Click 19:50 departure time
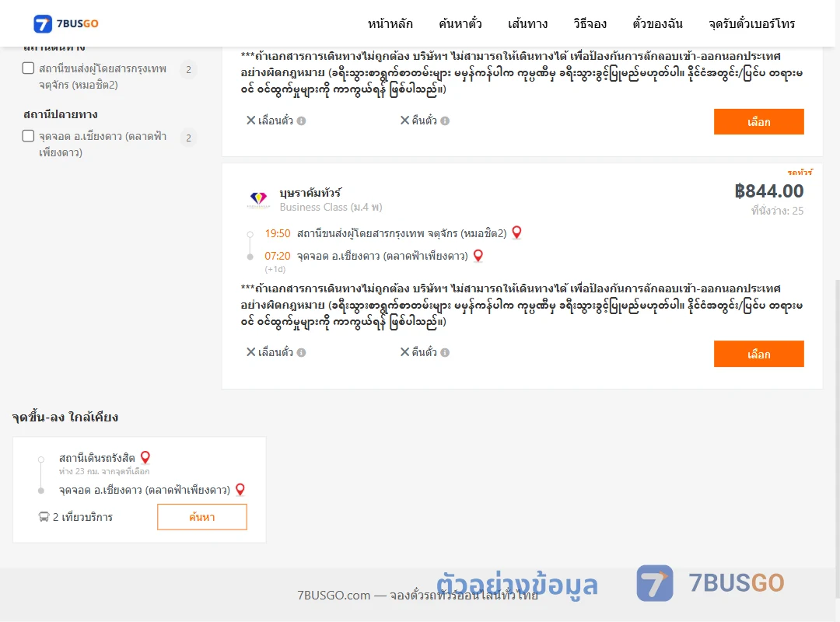840x622 pixels. [x=278, y=233]
